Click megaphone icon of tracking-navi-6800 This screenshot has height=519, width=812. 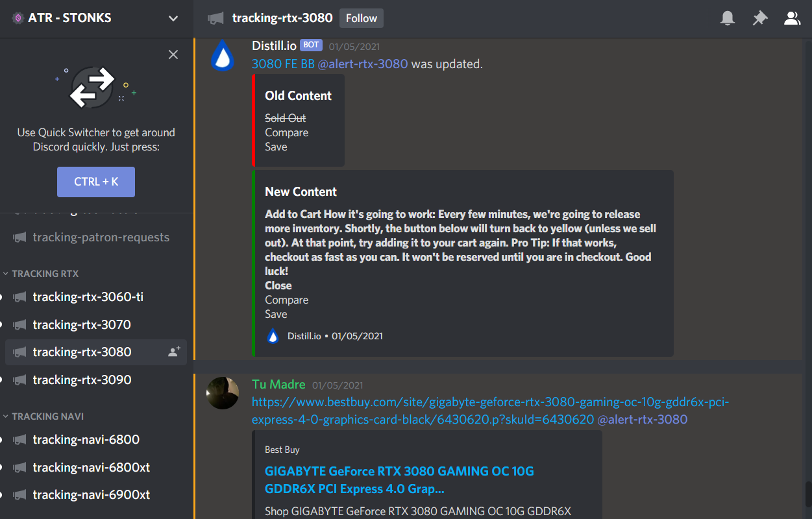tap(20, 440)
